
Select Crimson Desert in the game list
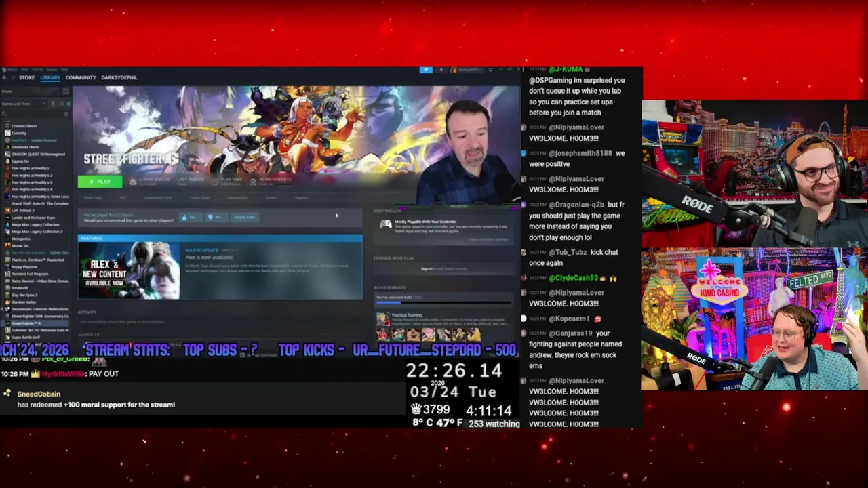click(24, 125)
